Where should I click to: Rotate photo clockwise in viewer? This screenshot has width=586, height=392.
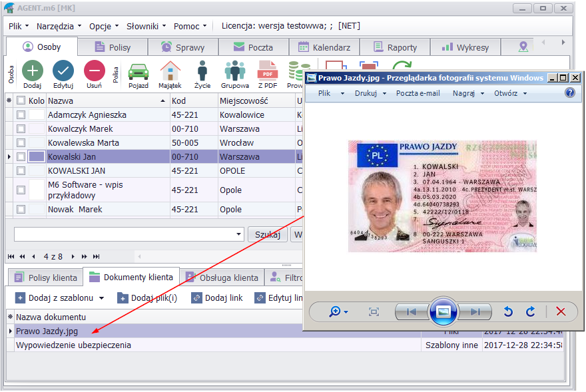click(x=531, y=311)
